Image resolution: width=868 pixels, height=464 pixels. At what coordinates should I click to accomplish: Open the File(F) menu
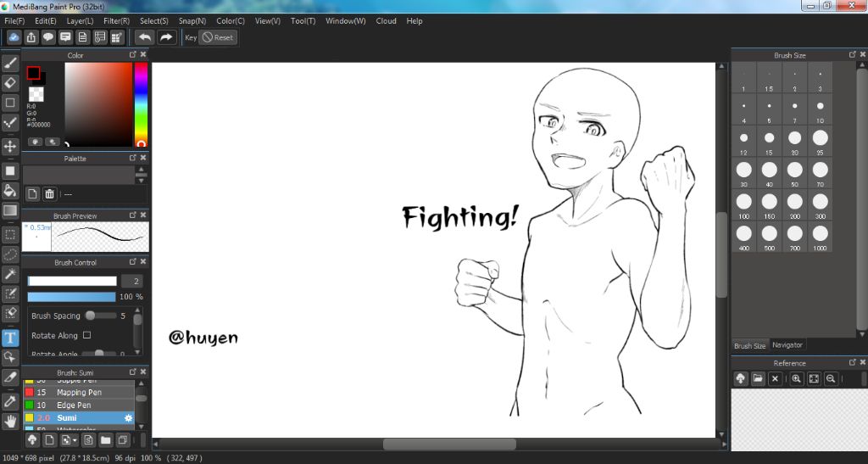point(14,21)
